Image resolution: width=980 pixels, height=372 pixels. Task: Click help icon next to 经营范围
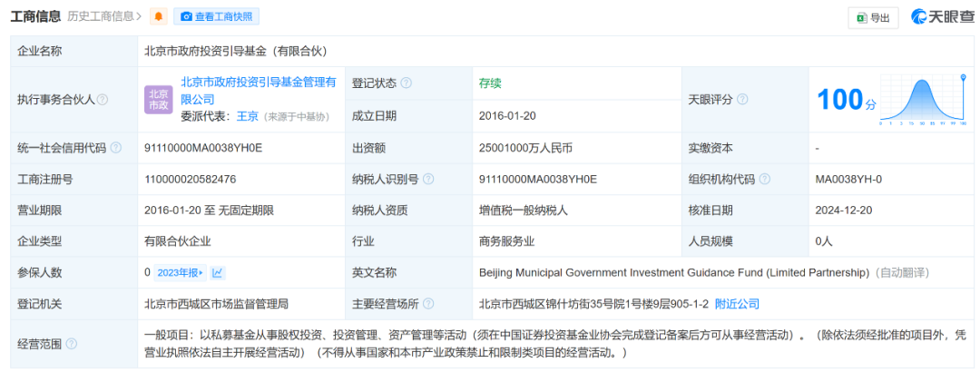click(x=72, y=344)
